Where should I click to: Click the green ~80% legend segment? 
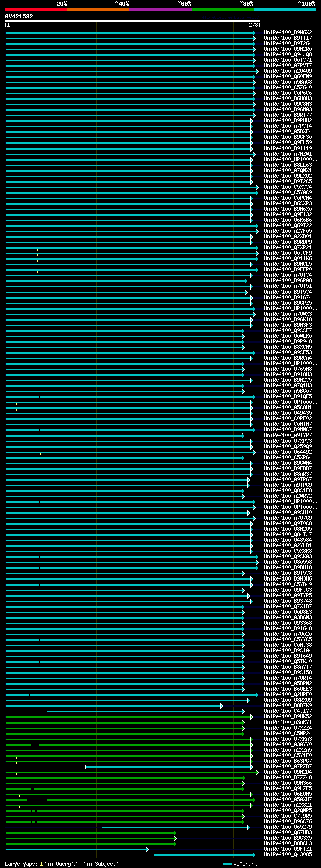click(x=222, y=9)
